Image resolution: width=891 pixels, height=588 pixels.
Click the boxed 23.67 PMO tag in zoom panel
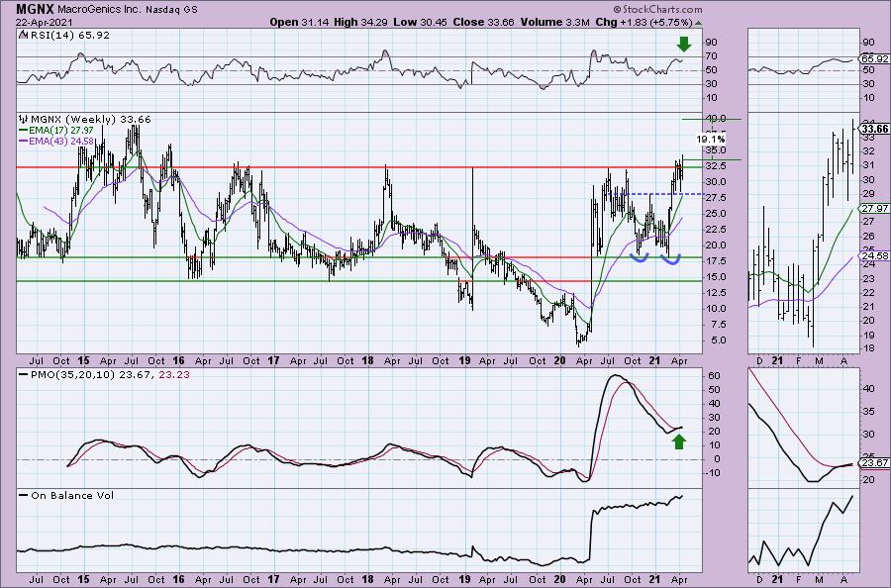(x=875, y=463)
